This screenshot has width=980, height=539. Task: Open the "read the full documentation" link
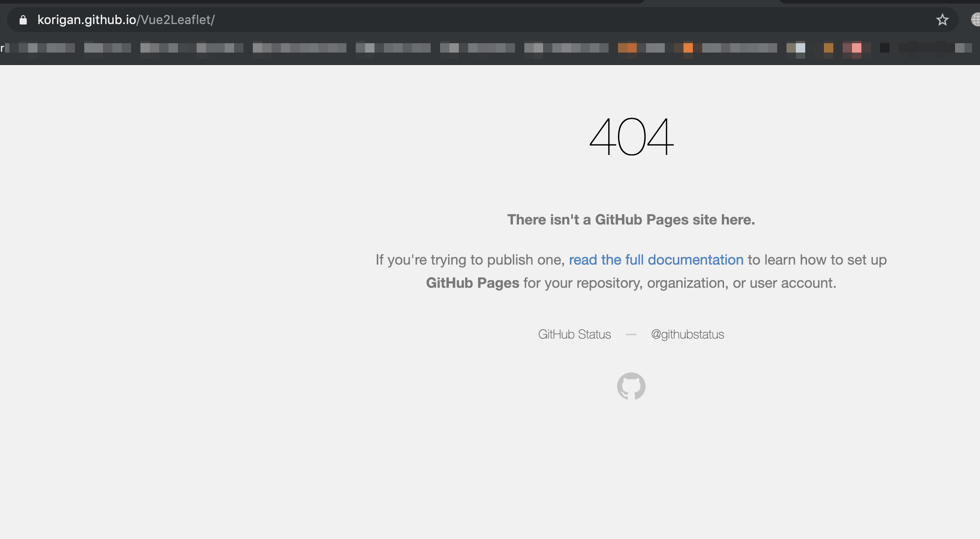pyautogui.click(x=656, y=260)
